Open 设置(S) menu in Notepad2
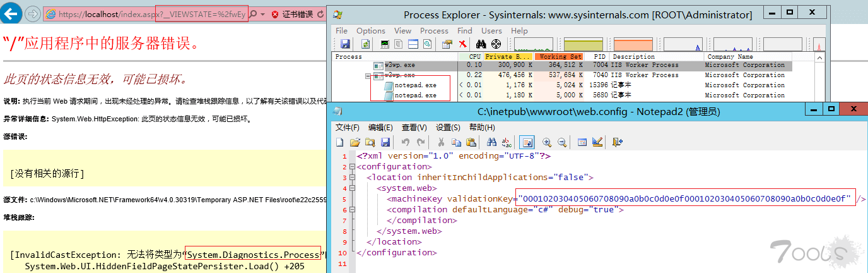Image resolution: width=868 pixels, height=273 pixels. [448, 128]
